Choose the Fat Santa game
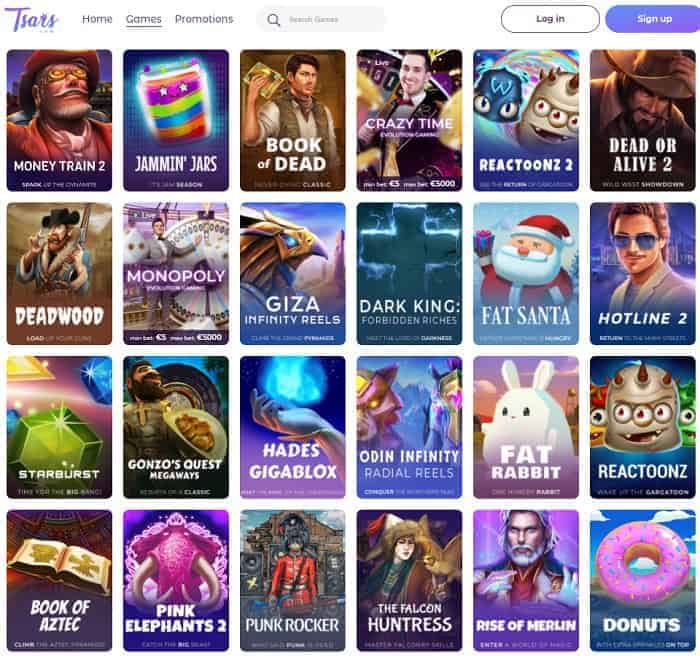The height and width of the screenshot is (656, 700). click(x=526, y=274)
